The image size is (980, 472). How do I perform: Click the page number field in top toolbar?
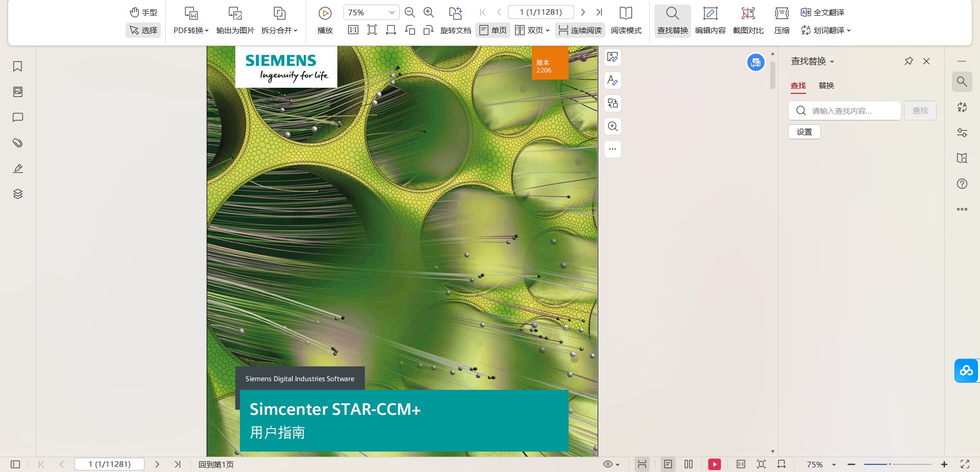click(x=541, y=12)
